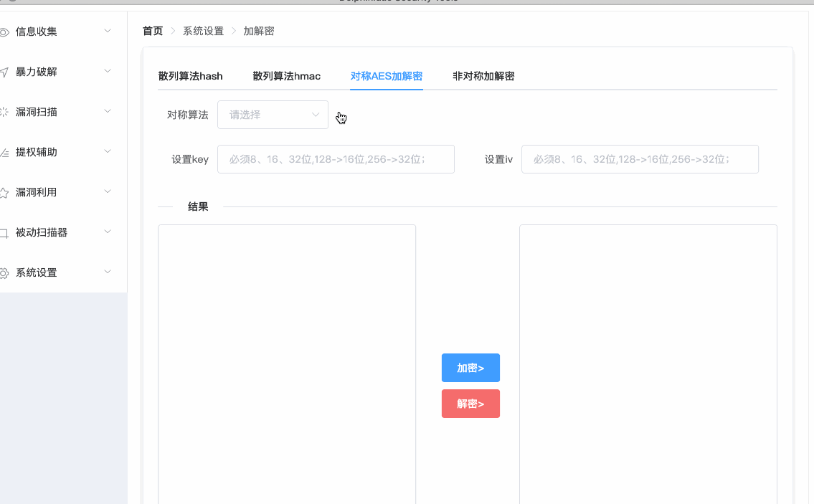This screenshot has height=504, width=814.
Task: Select the 非对称加解密 tab
Action: click(x=483, y=76)
